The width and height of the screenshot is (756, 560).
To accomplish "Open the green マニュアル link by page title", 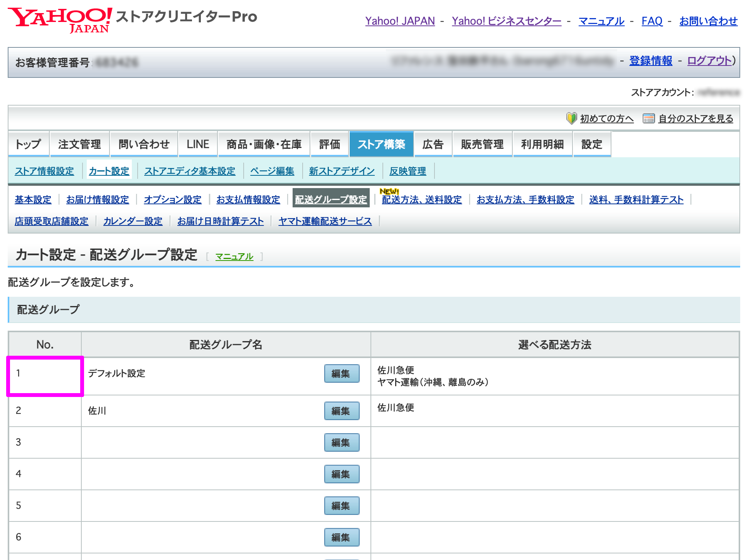I will (234, 257).
